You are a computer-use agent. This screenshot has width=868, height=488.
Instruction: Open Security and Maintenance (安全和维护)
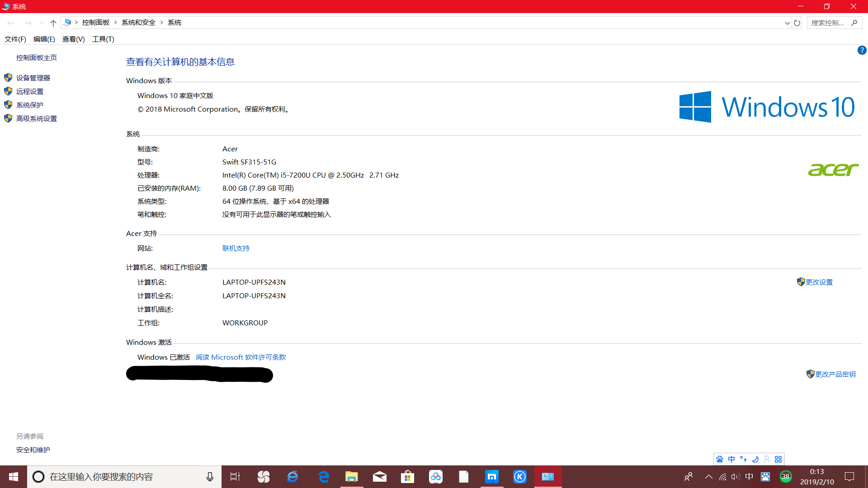point(33,450)
